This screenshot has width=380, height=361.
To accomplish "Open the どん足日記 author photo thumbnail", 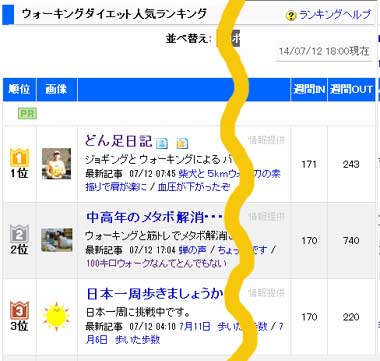I will tap(56, 164).
